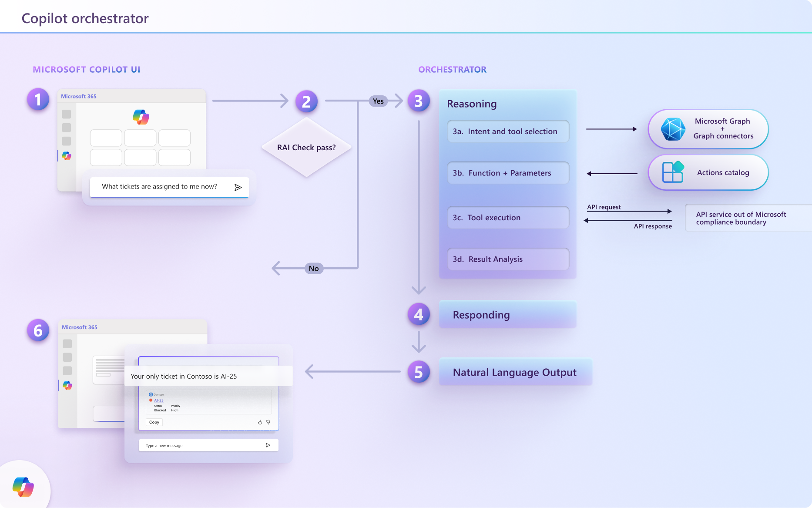This screenshot has height=508, width=812.
Task: Click the 'MICROSOFT COPILOT UI' heading
Action: point(87,70)
